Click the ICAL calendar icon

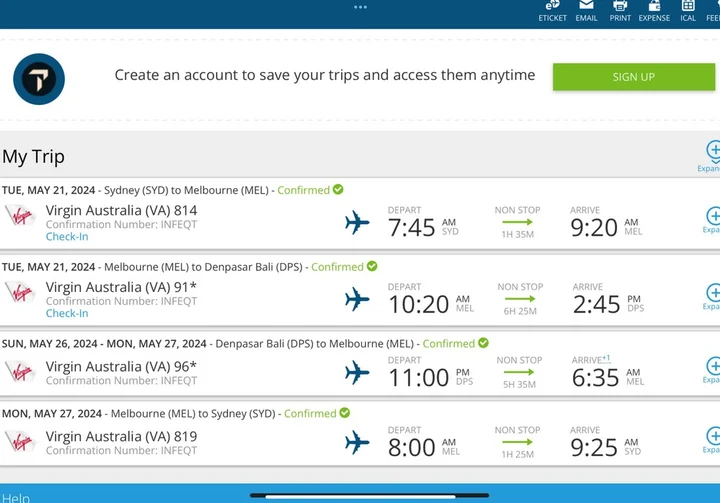pyautogui.click(x=688, y=6)
